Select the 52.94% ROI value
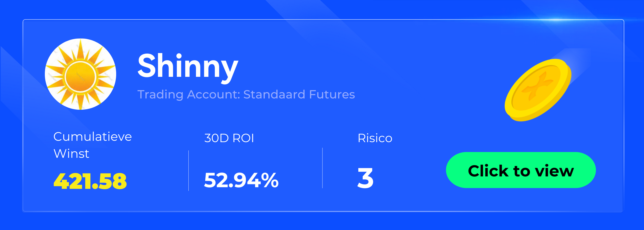This screenshot has width=644, height=230. pyautogui.click(x=241, y=180)
